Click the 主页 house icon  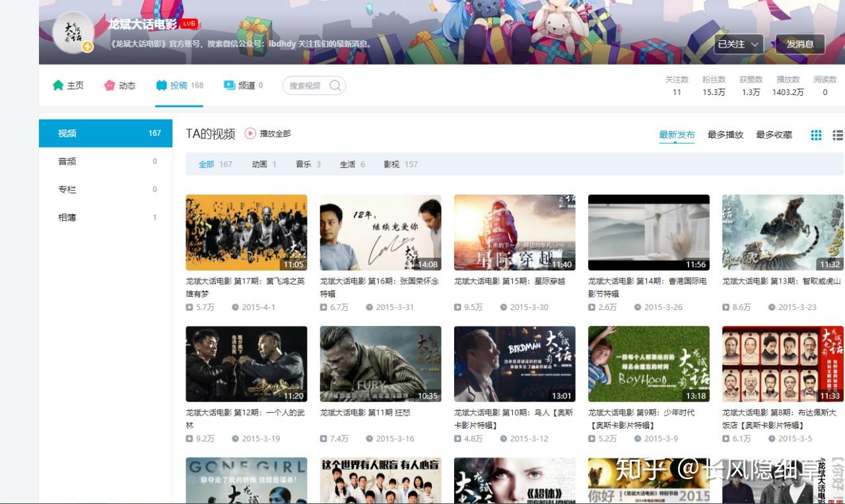[x=58, y=85]
